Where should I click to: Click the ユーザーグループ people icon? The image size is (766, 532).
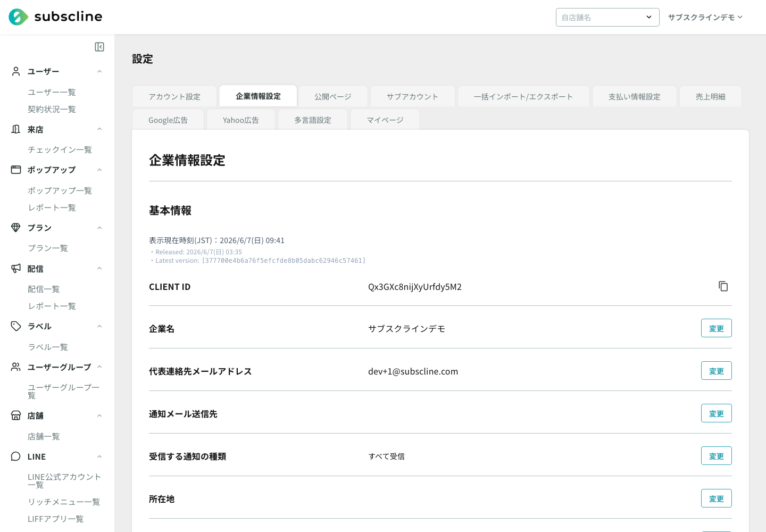16,367
